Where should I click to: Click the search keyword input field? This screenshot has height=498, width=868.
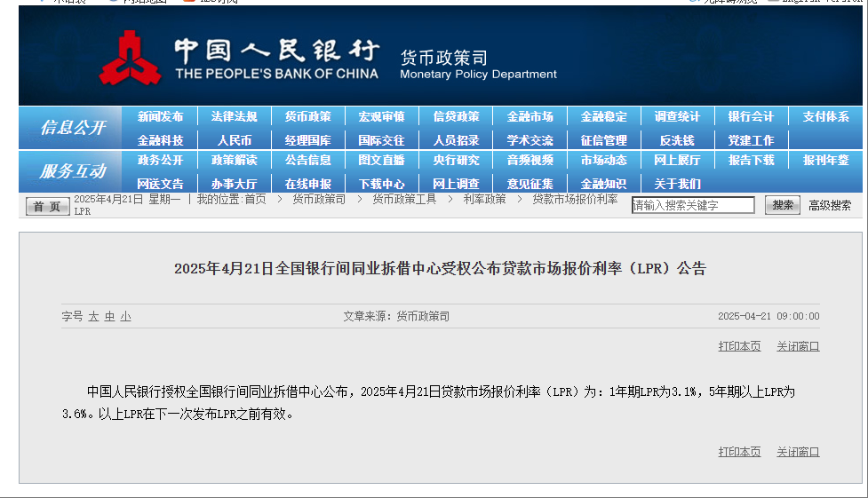click(x=693, y=205)
